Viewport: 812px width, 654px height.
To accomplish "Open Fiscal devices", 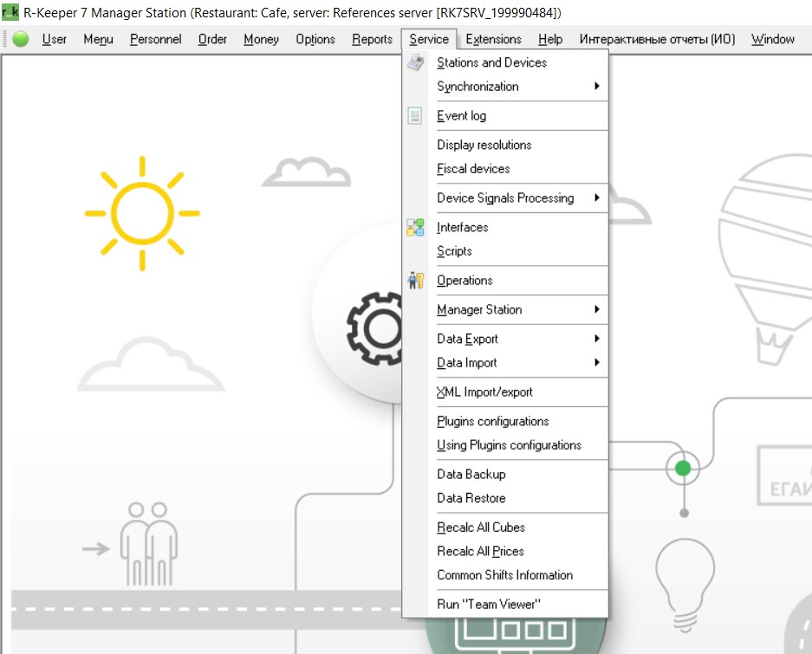I will pos(505,169).
